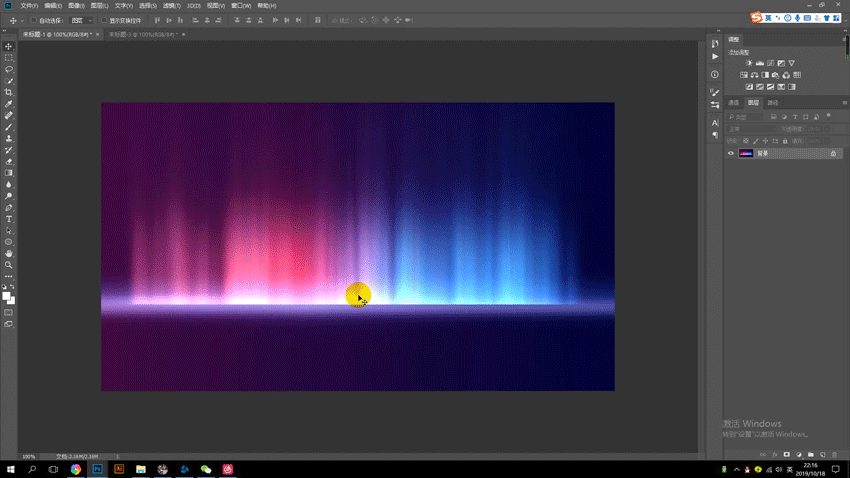Open the Brushes panel icon
Image resolution: width=850 pixels, height=478 pixels.
715,93
